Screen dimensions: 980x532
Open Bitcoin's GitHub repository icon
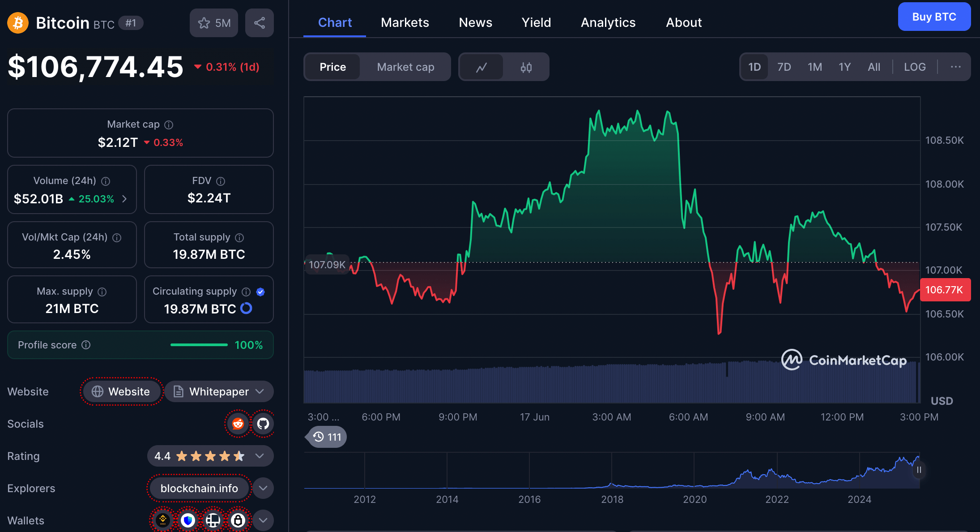click(x=263, y=424)
